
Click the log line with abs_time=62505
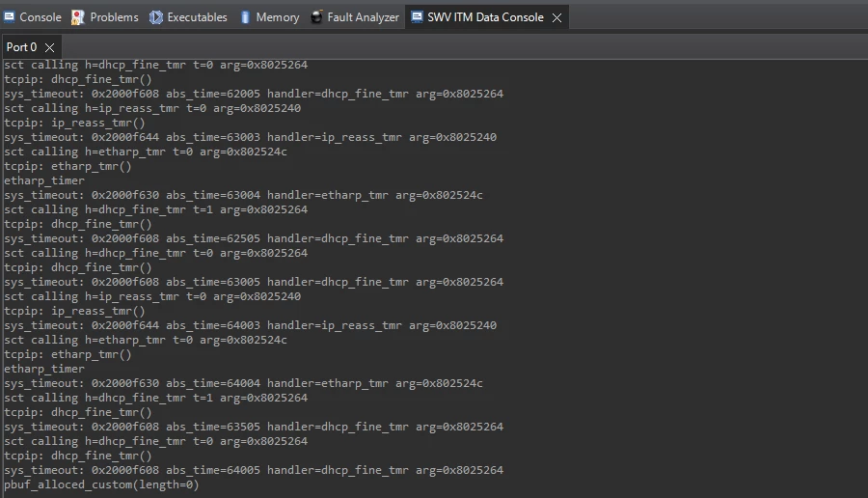tap(254, 238)
